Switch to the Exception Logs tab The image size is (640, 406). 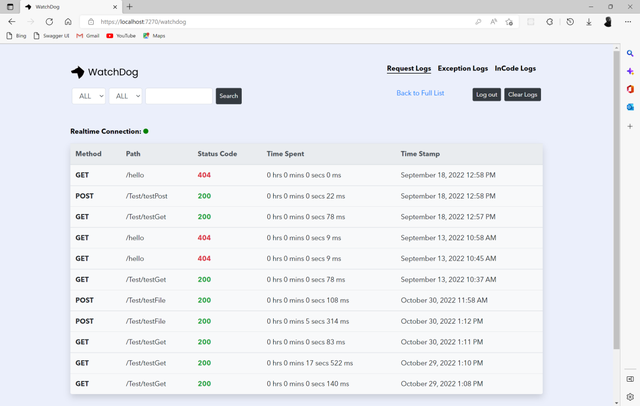pyautogui.click(x=462, y=69)
